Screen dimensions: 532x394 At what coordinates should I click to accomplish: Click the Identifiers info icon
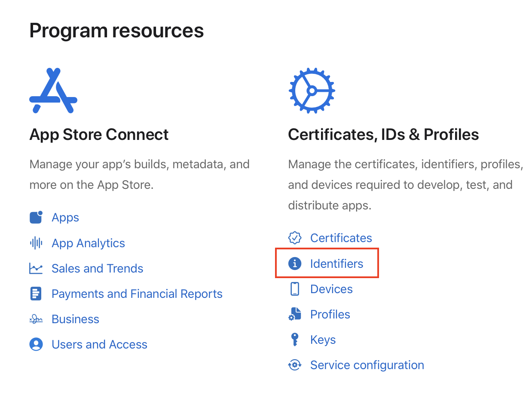pyautogui.click(x=295, y=264)
